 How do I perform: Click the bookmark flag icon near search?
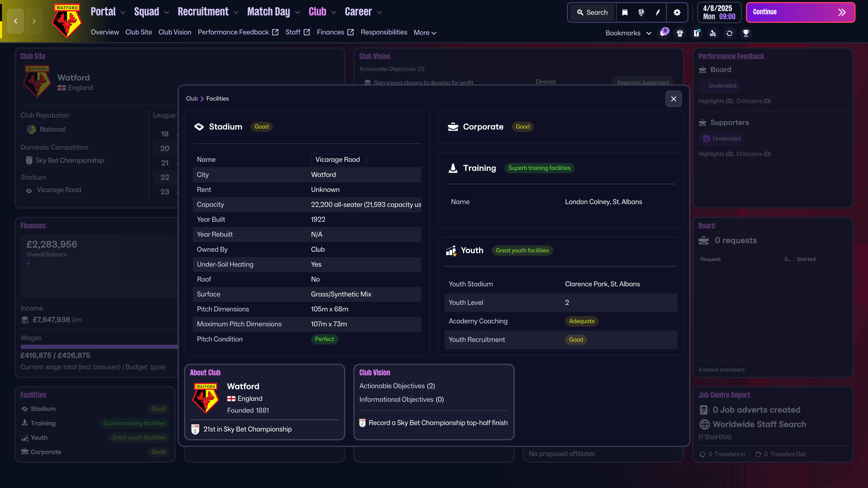click(625, 12)
